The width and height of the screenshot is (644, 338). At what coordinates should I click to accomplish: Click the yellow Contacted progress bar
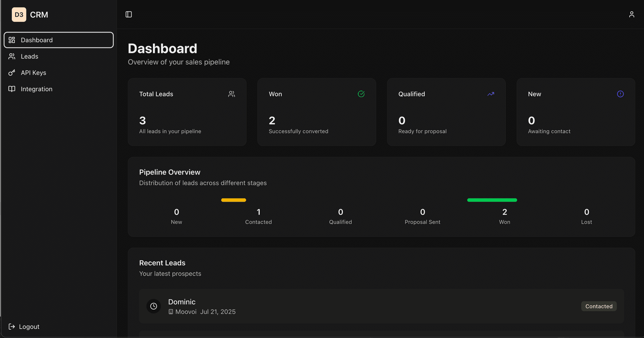(233, 200)
